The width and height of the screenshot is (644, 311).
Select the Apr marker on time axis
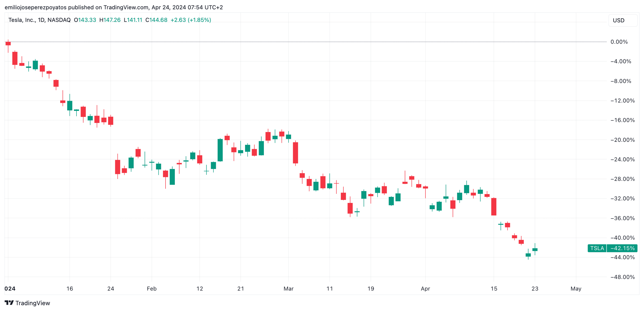(425, 288)
